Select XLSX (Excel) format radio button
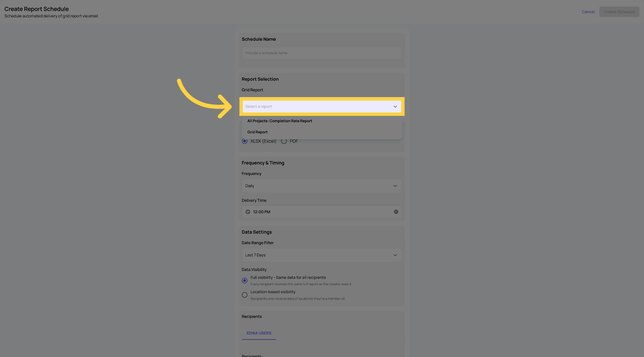The image size is (644, 357). 245,141
